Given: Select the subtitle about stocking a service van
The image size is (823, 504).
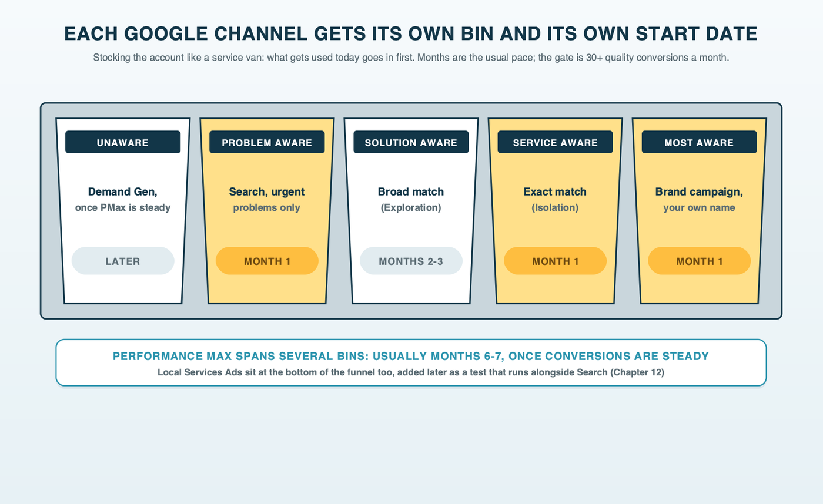Looking at the screenshot, I should tap(411, 58).
